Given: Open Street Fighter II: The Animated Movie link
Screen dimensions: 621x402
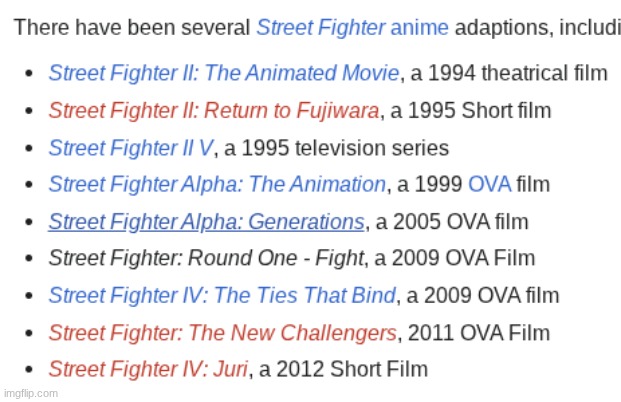Looking at the screenshot, I should pyautogui.click(x=224, y=73).
